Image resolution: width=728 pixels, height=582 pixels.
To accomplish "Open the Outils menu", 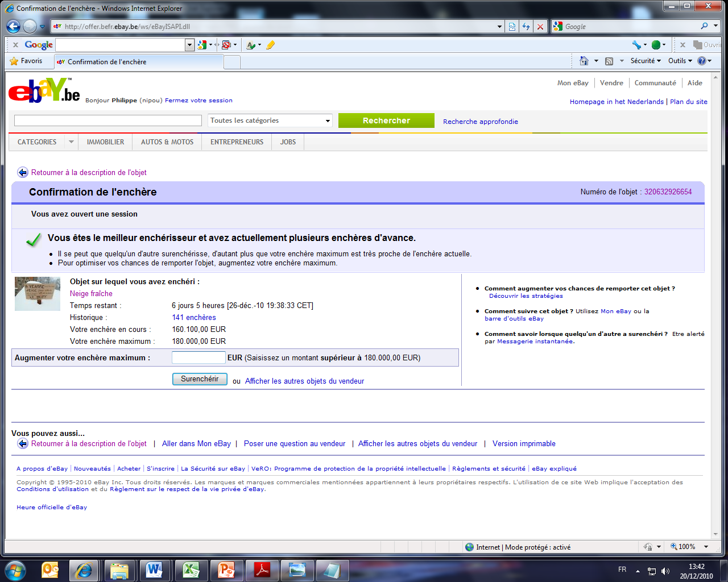I will click(680, 61).
